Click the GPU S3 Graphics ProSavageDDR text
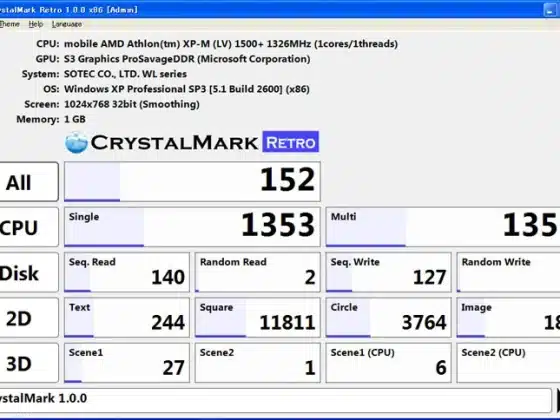The image size is (560, 420). click(x=187, y=59)
